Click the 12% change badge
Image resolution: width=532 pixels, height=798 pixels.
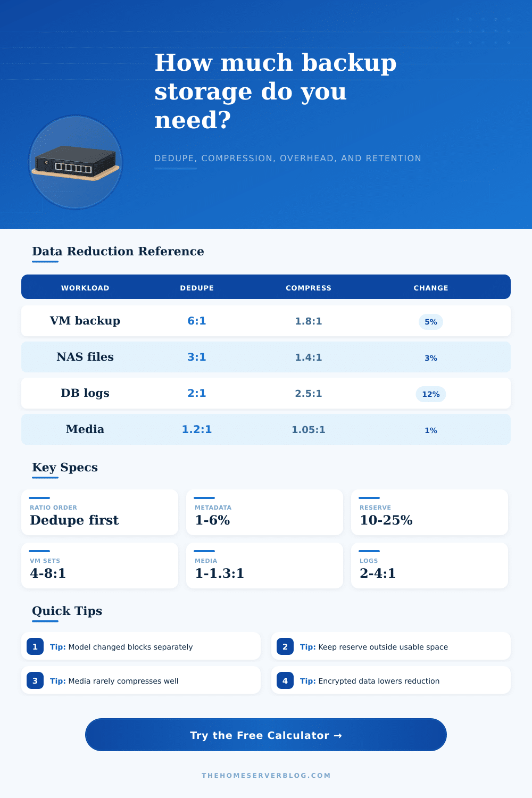tap(431, 394)
